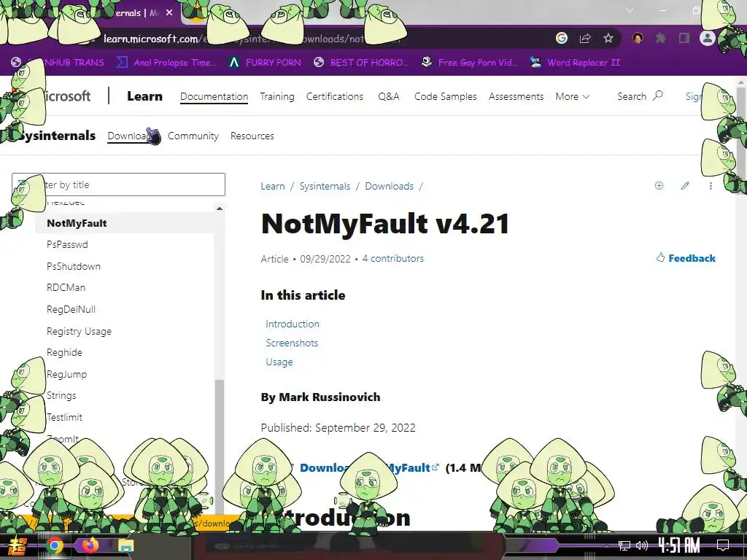Viewport: 747px width, 560px height.
Task: Select PsShutdown in the sidebar list
Action: [74, 266]
